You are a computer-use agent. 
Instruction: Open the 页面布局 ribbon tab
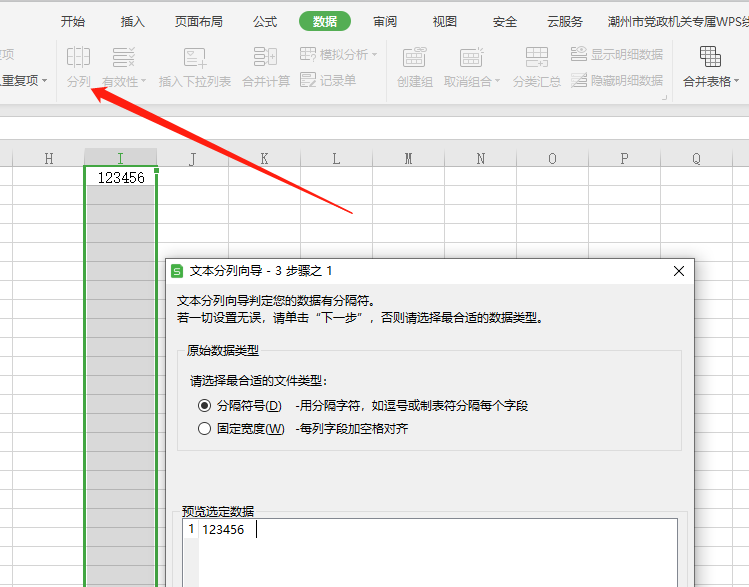198,21
